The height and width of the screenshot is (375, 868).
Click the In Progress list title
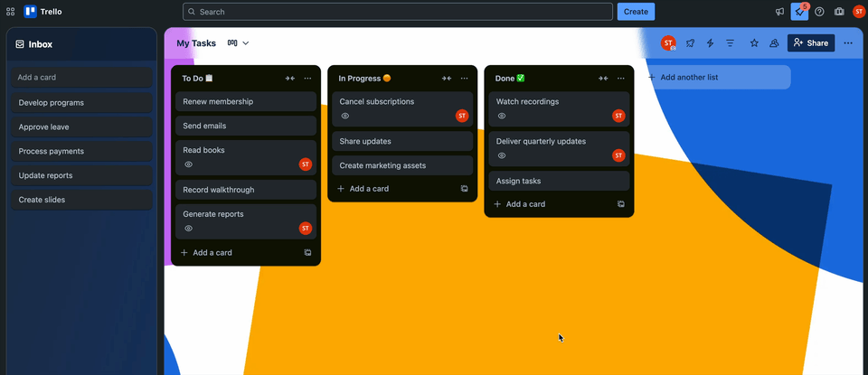tap(364, 79)
